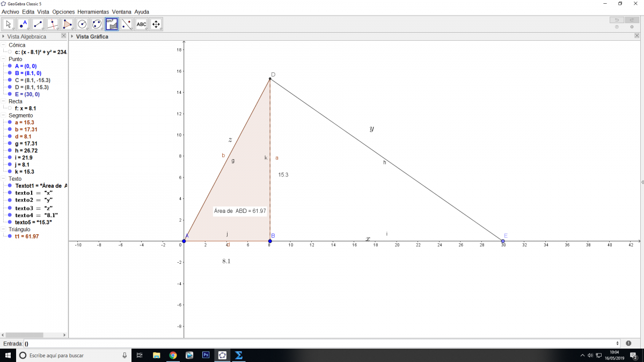Open Chrome from the Windows taskbar
The height and width of the screenshot is (362, 644).
coord(173,355)
